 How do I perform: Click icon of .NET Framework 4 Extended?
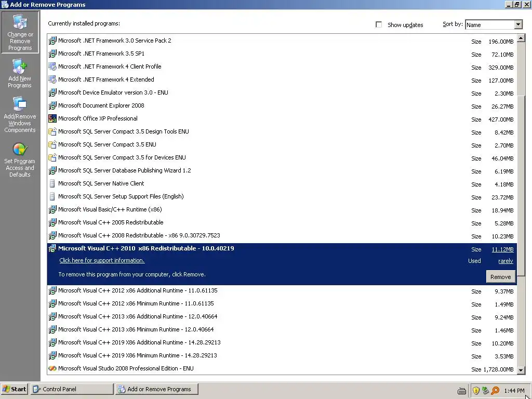pos(52,79)
